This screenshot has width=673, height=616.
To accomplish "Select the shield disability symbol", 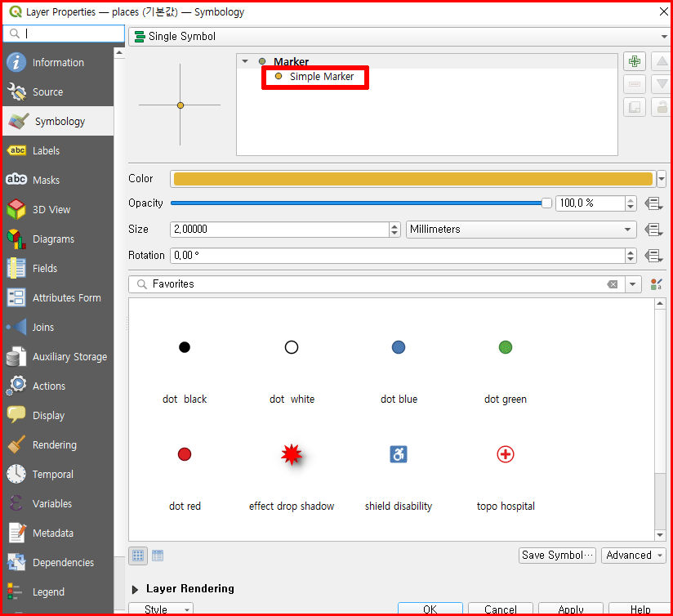I will [399, 454].
